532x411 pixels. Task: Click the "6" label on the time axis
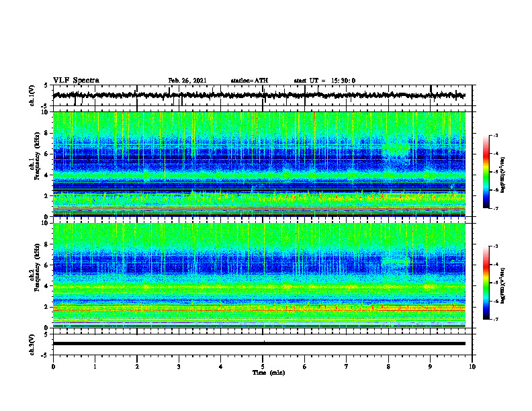(x=305, y=367)
